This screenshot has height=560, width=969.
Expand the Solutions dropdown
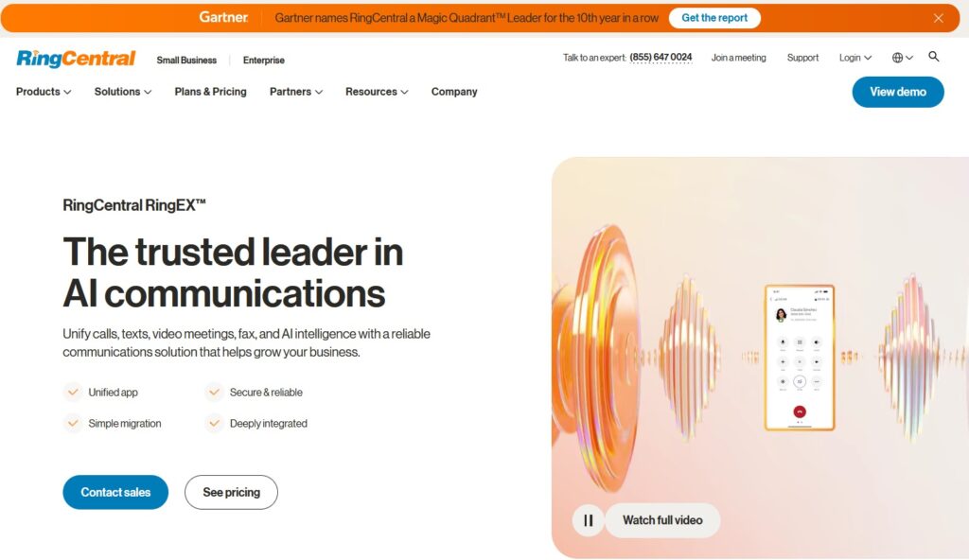coord(122,92)
